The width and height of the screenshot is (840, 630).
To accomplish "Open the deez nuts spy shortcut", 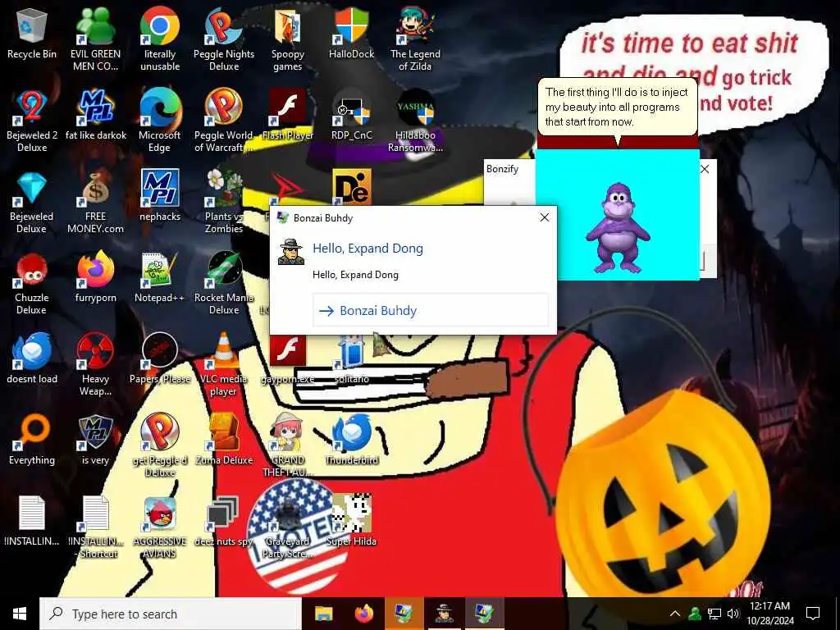I will (224, 522).
